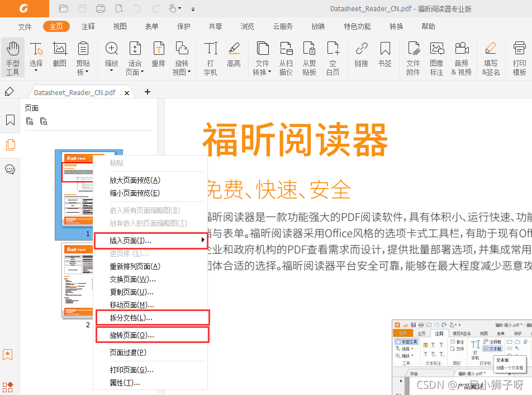Screen dimensions: 532x395
Task: Click Blank Page icon (空白页)
Action: pyautogui.click(x=333, y=58)
